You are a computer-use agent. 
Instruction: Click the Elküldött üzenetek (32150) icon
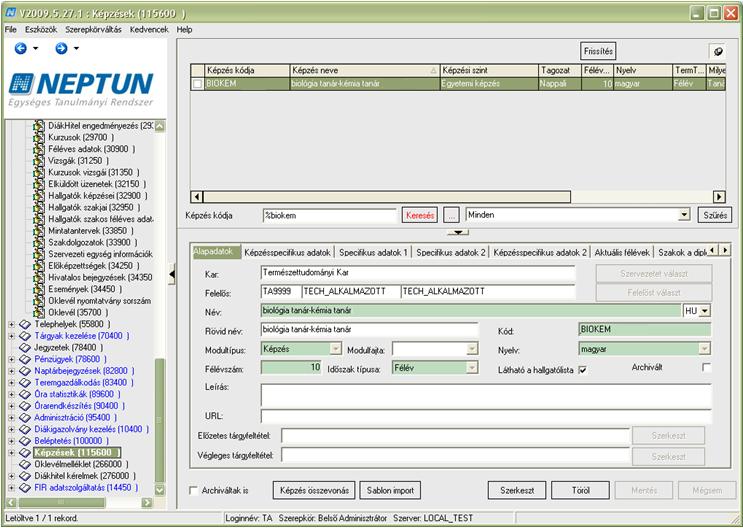[x=39, y=184]
